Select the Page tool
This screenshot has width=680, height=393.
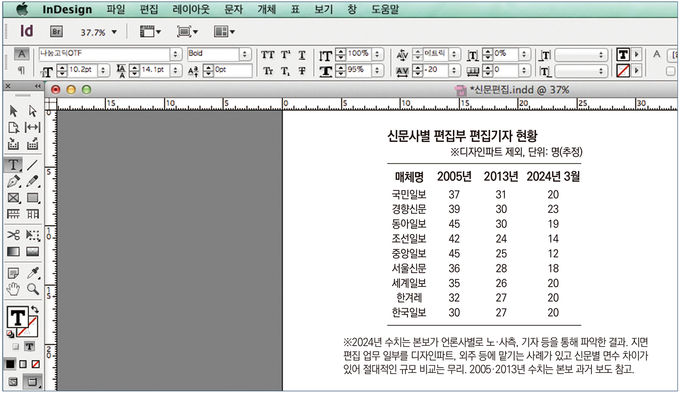[x=13, y=128]
